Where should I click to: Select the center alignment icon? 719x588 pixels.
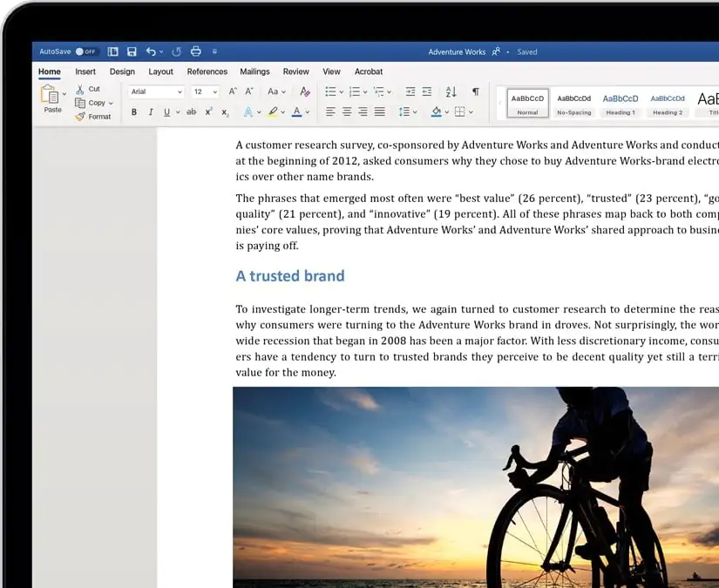[x=347, y=112]
